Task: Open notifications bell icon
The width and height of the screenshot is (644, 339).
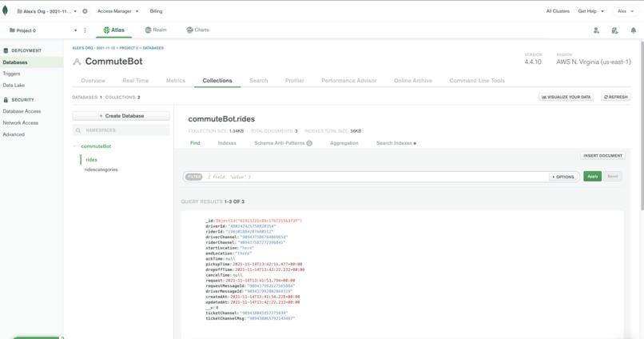Action: 634,30
